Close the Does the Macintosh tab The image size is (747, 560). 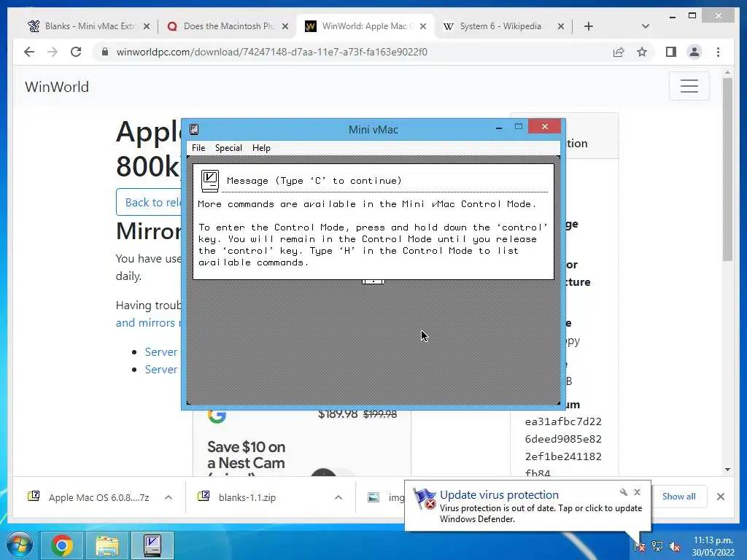click(x=285, y=26)
